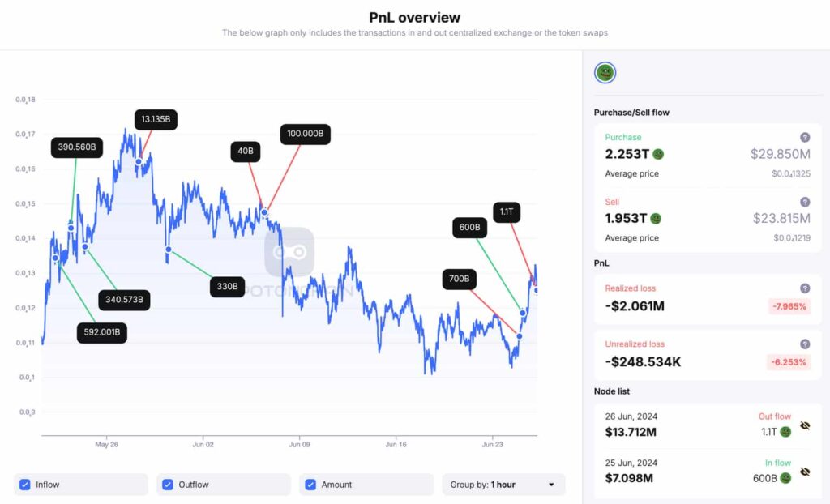The width and height of the screenshot is (830, 504).
Task: Click the Realized loss help icon
Action: coord(805,288)
